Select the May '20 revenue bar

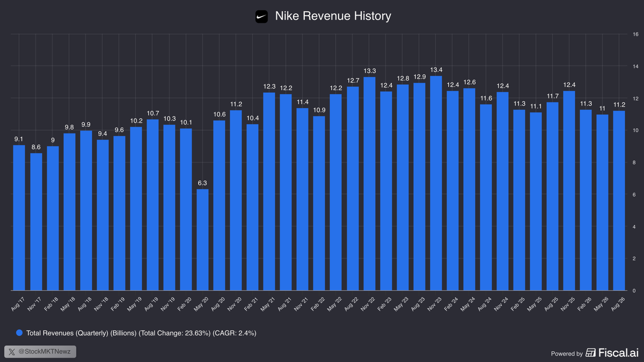click(x=202, y=240)
